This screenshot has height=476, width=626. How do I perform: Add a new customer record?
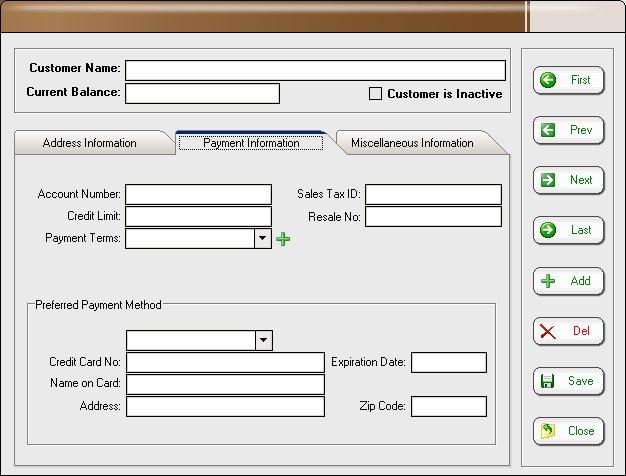pyautogui.click(x=568, y=281)
